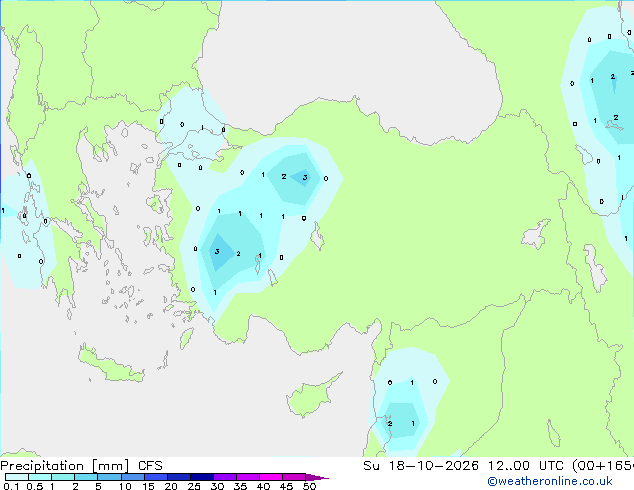Click the island of Crete on the map
The height and width of the screenshot is (490, 634).
109,365
